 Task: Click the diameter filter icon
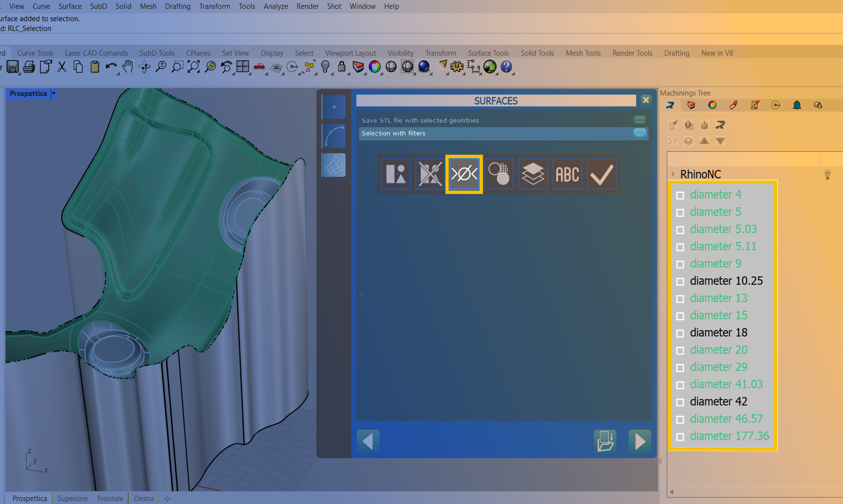coord(464,174)
